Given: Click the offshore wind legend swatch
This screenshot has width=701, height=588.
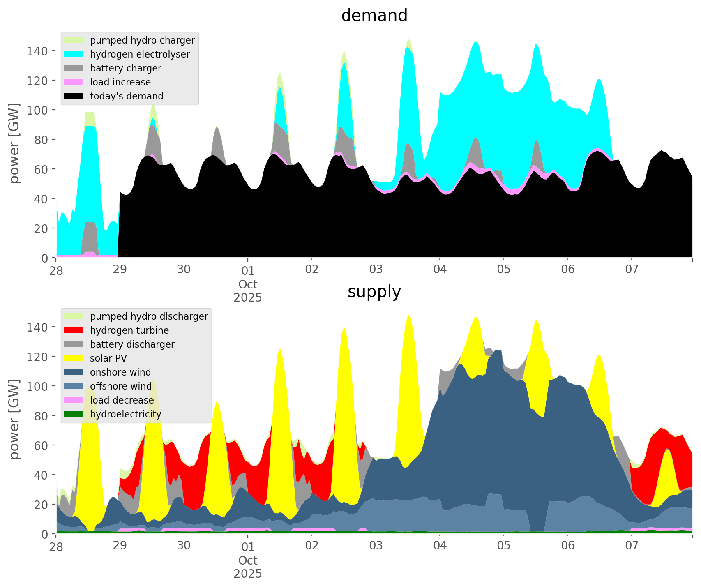Looking at the screenshot, I should (x=74, y=386).
